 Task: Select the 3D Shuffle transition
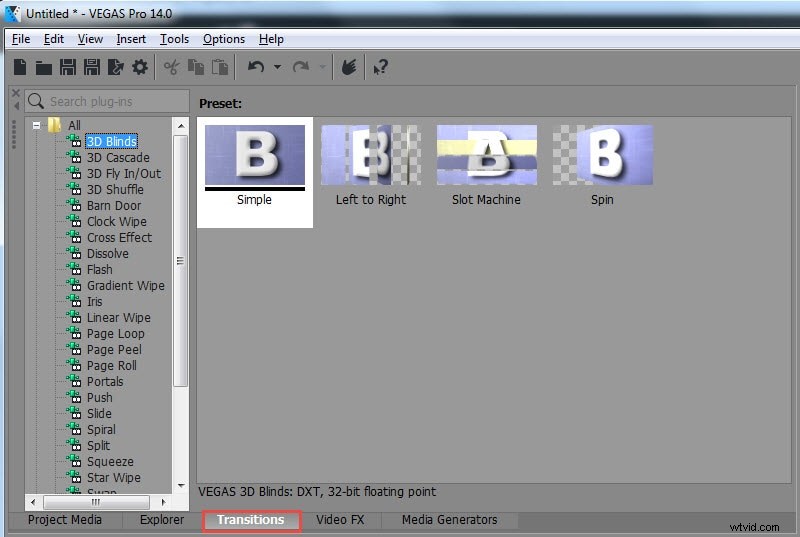(x=115, y=189)
